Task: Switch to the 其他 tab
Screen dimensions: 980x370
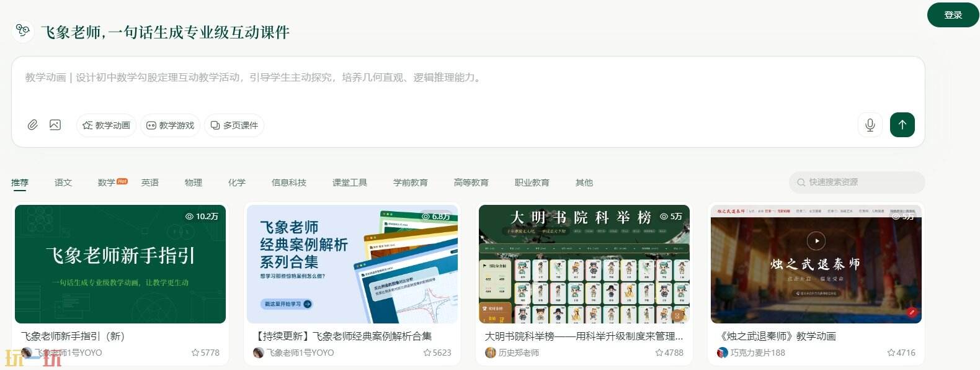Action: 584,183
